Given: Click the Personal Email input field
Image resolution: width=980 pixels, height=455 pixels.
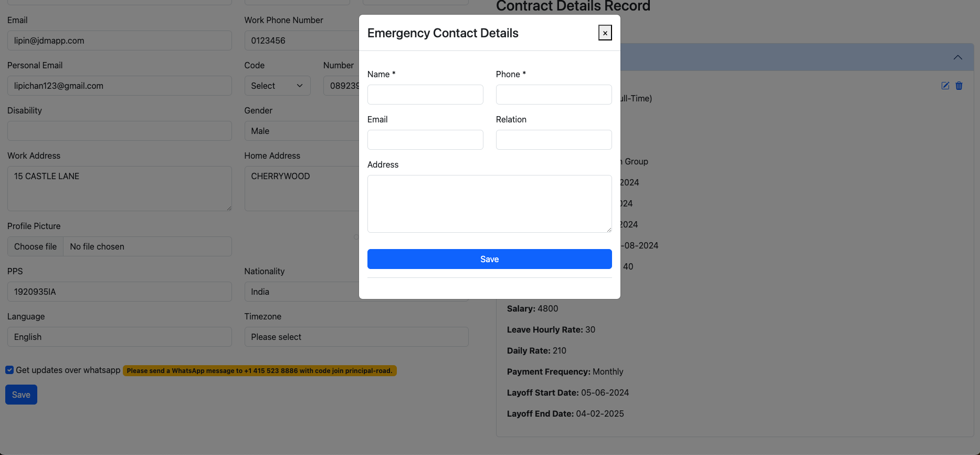Looking at the screenshot, I should 119,86.
